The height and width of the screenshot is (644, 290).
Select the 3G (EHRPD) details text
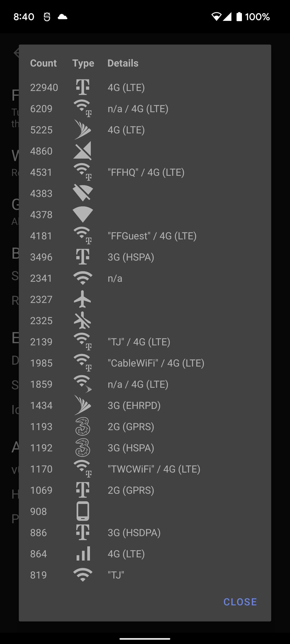coord(134,405)
